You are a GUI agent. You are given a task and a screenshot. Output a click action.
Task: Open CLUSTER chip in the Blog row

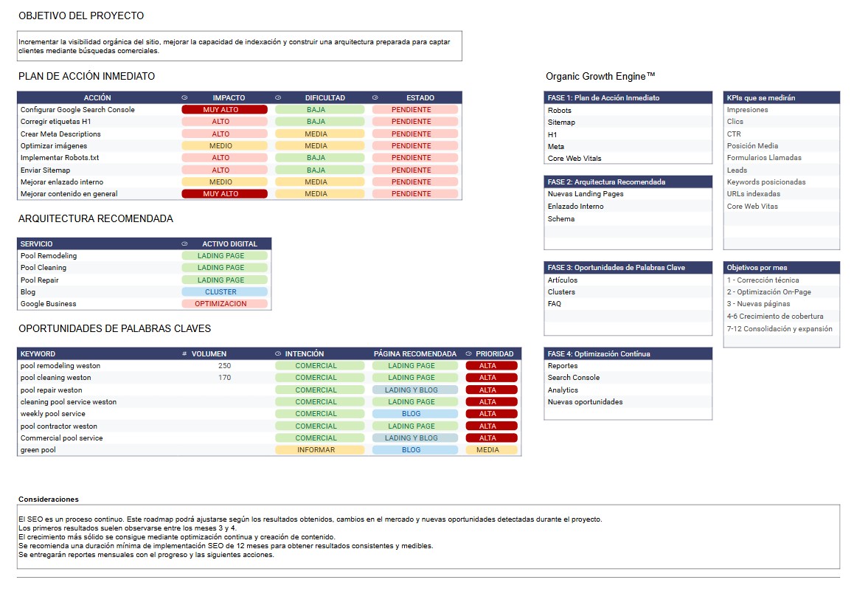click(225, 292)
